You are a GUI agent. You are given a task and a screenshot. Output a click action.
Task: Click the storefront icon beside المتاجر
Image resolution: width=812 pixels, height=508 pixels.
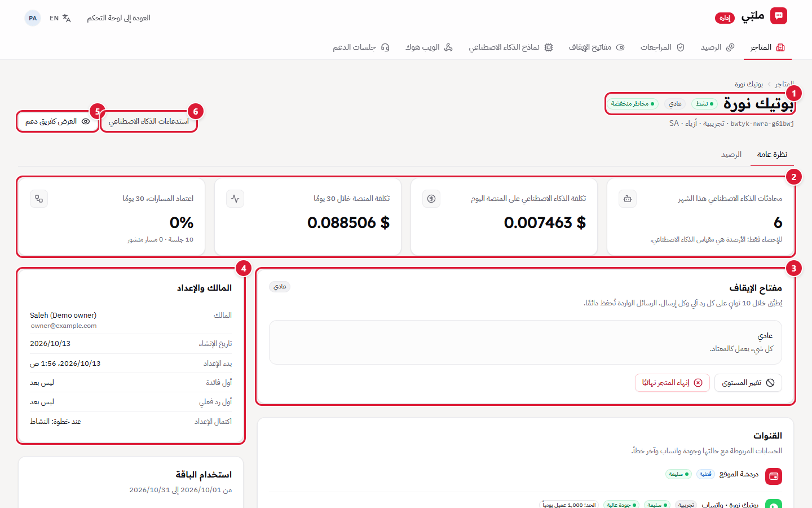780,47
